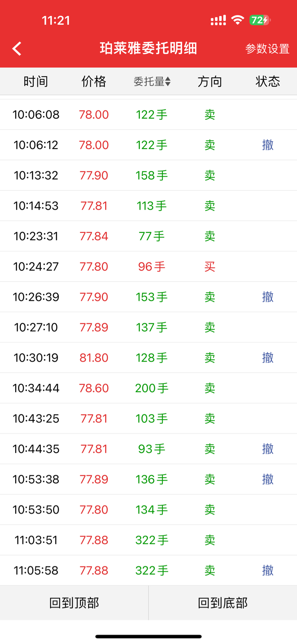Tap the 珀莱雅委托明细 title
Image resolution: width=297 pixels, height=644 pixels.
click(148, 48)
